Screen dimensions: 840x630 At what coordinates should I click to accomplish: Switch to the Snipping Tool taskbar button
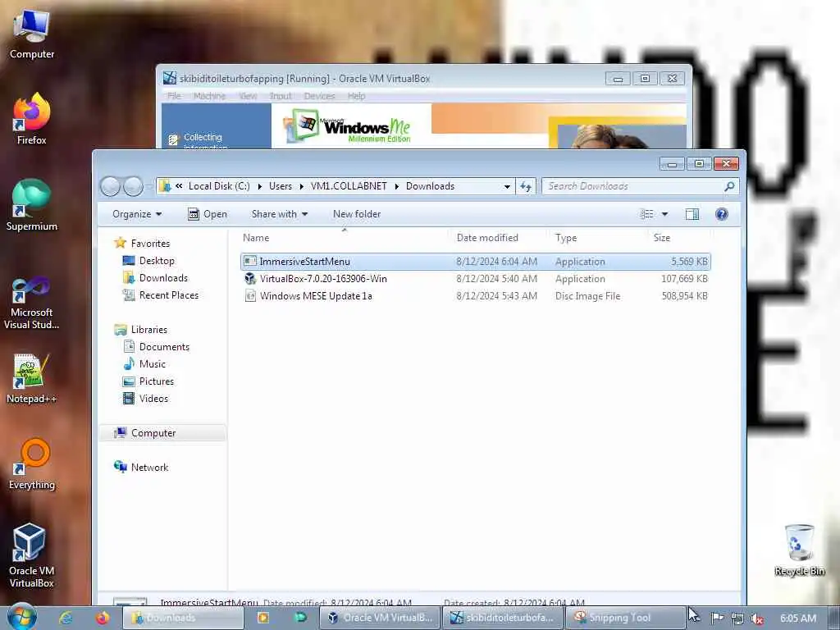click(x=625, y=618)
